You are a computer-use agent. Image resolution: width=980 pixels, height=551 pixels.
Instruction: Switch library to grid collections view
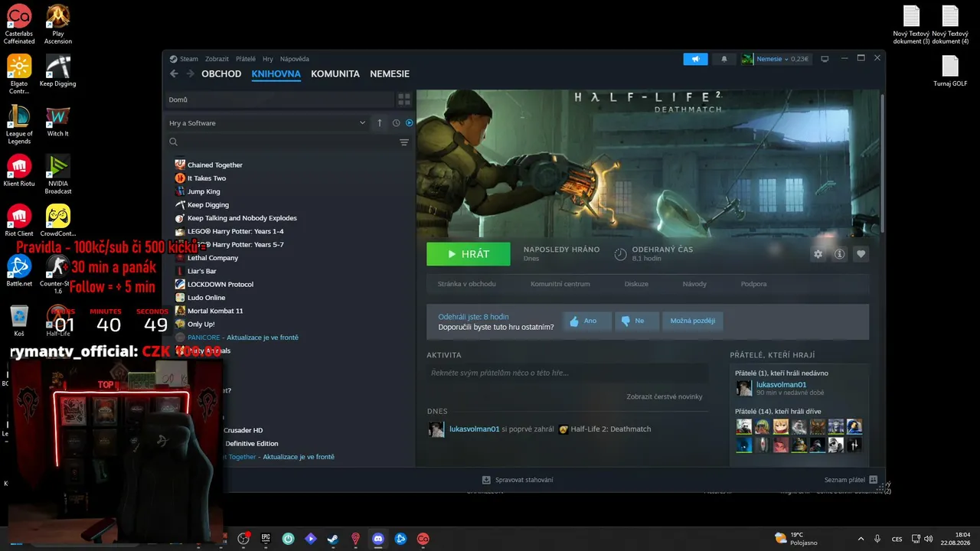pyautogui.click(x=404, y=99)
